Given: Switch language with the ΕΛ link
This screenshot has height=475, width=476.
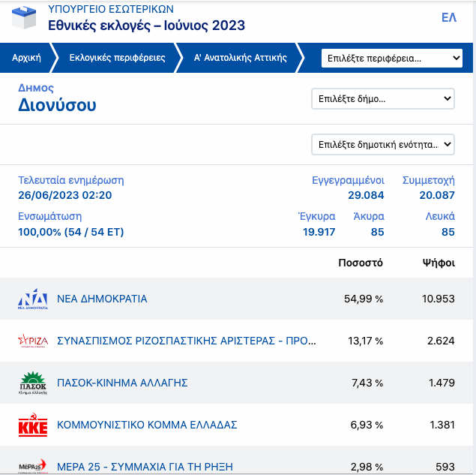Looking at the screenshot, I should tap(449, 17).
